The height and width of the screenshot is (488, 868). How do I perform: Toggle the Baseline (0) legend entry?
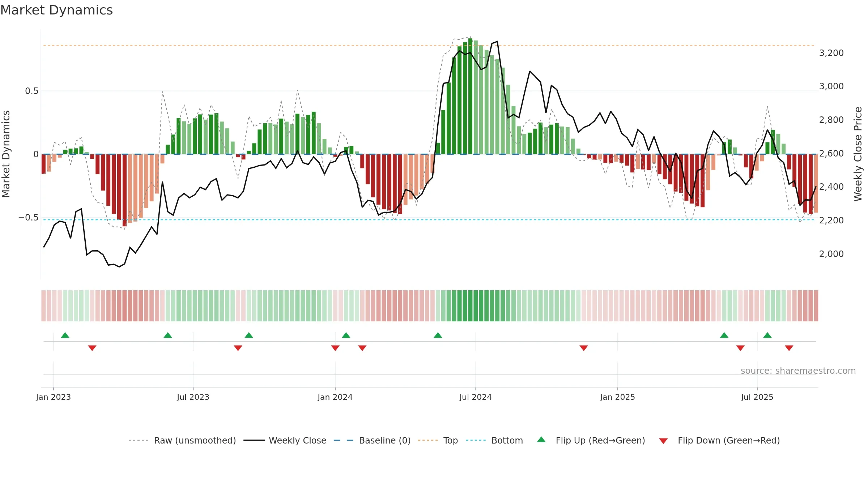pyautogui.click(x=372, y=440)
